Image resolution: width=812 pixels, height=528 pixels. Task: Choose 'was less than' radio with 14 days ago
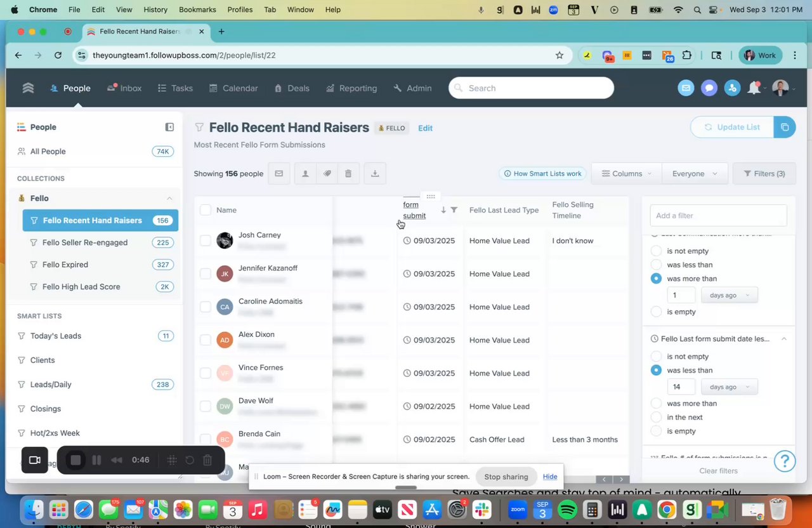pyautogui.click(x=656, y=370)
